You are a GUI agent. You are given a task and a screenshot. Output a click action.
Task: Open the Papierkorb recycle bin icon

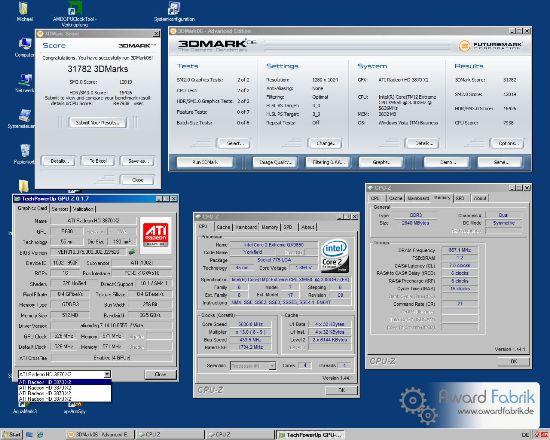[25, 154]
